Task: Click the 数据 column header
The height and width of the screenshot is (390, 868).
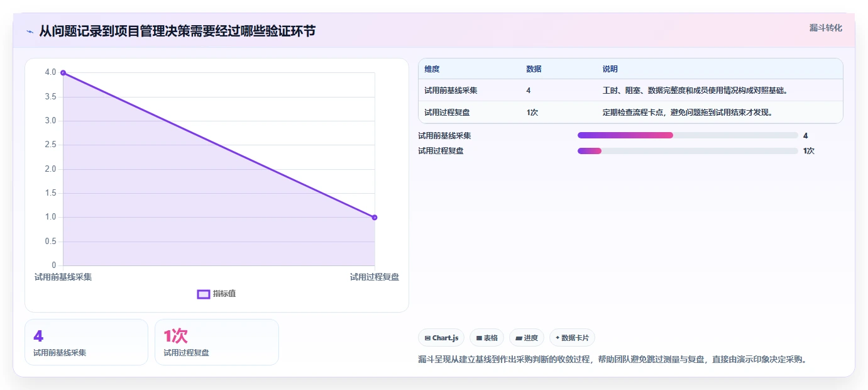Action: pyautogui.click(x=534, y=69)
